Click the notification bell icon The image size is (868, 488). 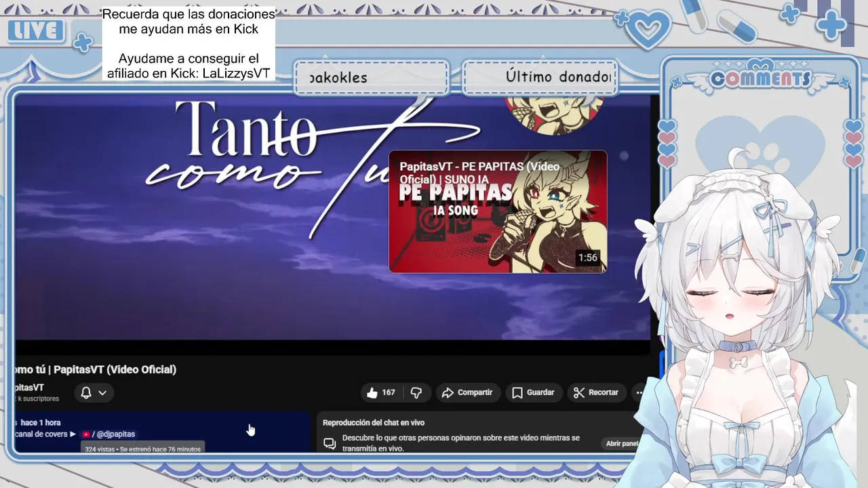[x=86, y=392]
